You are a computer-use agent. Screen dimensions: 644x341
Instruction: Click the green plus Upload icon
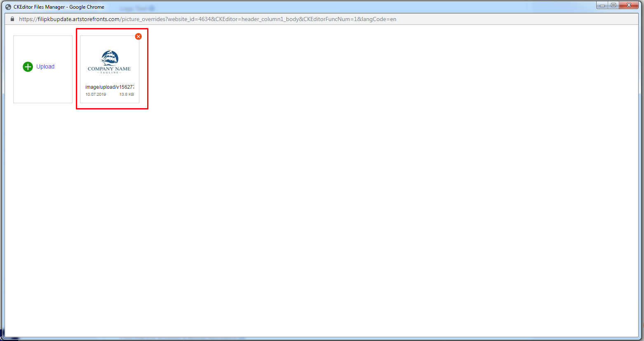[28, 67]
